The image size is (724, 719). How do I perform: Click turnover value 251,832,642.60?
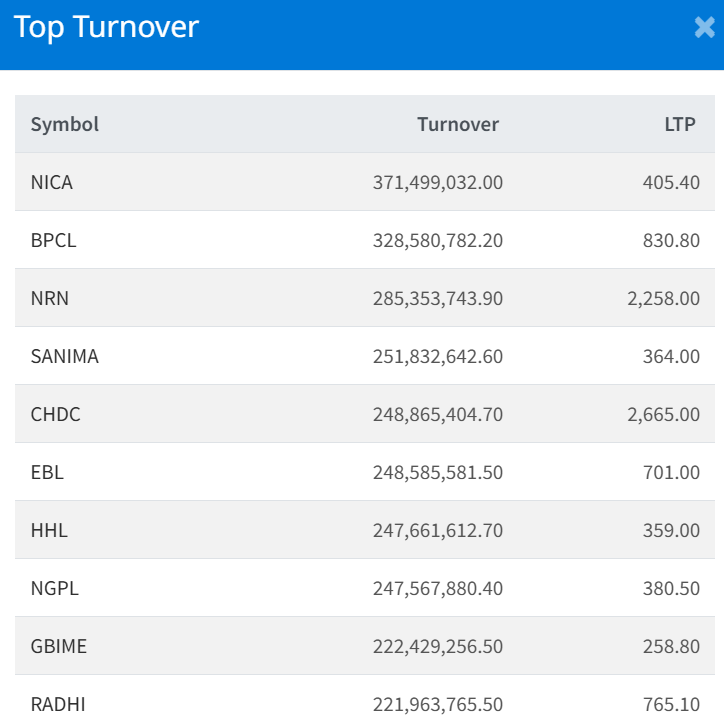[438, 356]
